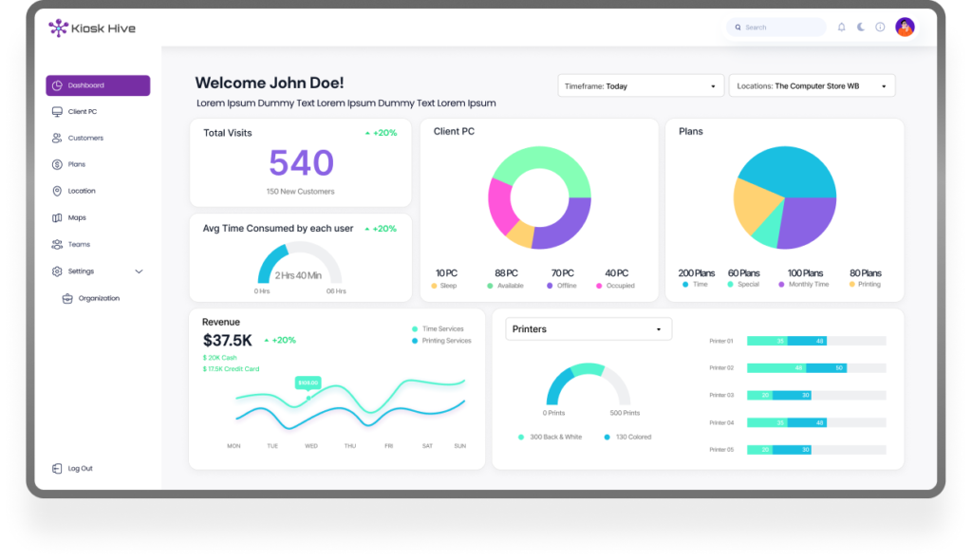Open the Organization submenu item
The height and width of the screenshot is (560, 972).
pyautogui.click(x=98, y=298)
